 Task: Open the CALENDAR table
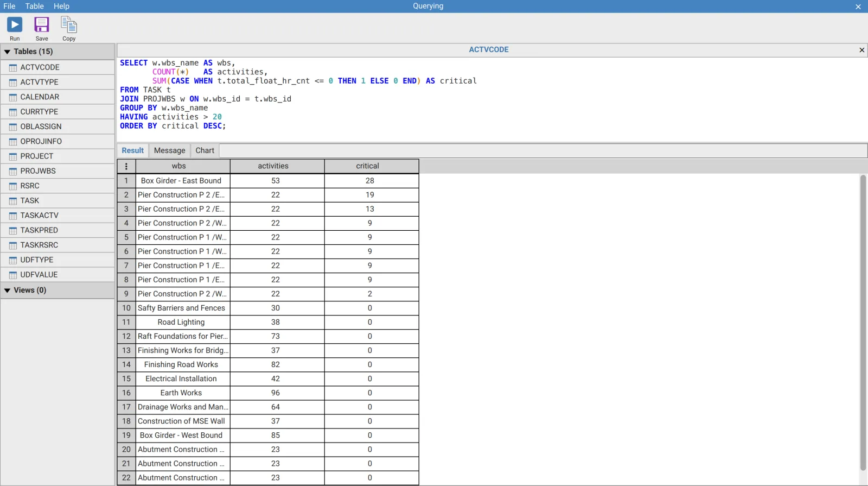58,97
